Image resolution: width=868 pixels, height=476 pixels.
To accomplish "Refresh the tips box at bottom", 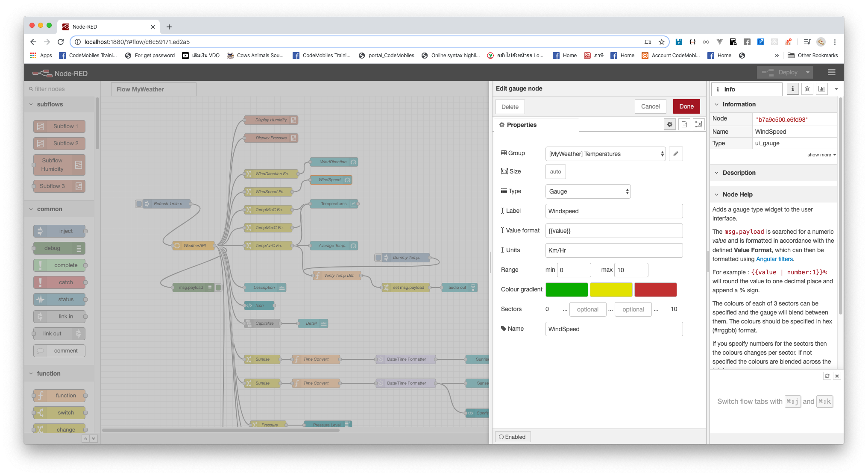I will coord(827,376).
